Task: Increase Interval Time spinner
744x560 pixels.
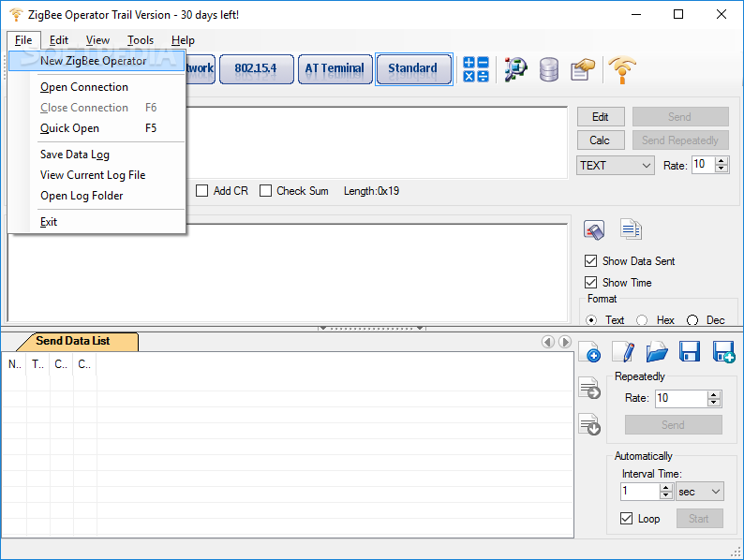Action: click(x=666, y=488)
